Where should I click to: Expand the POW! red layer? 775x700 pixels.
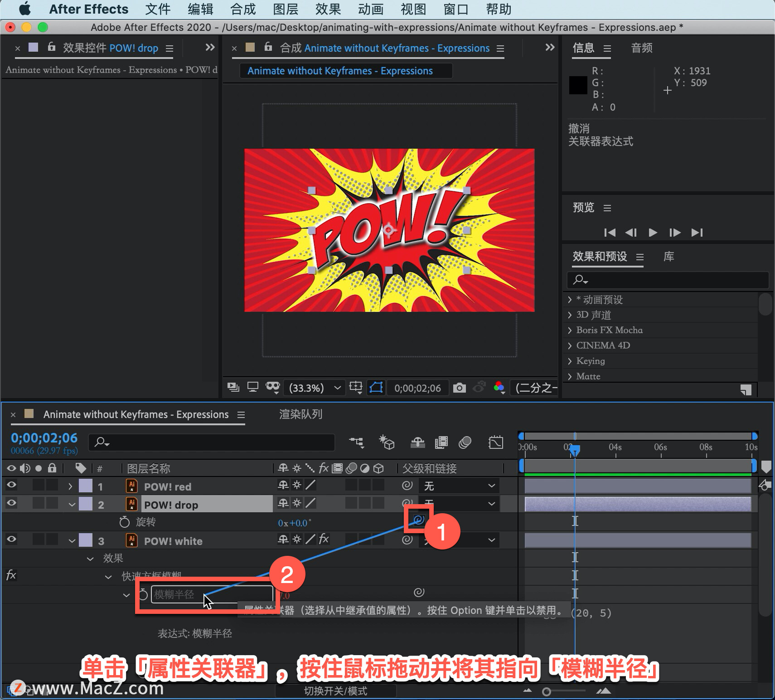70,486
